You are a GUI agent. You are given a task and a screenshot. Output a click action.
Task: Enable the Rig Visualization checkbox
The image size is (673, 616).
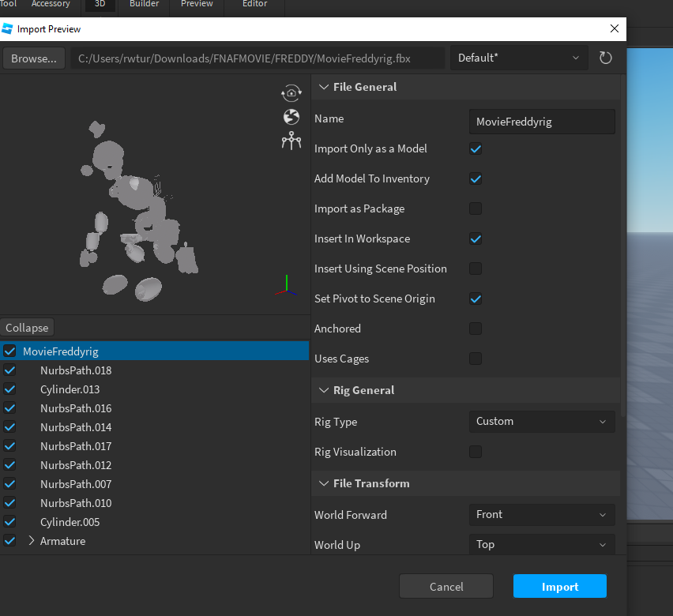[475, 452]
